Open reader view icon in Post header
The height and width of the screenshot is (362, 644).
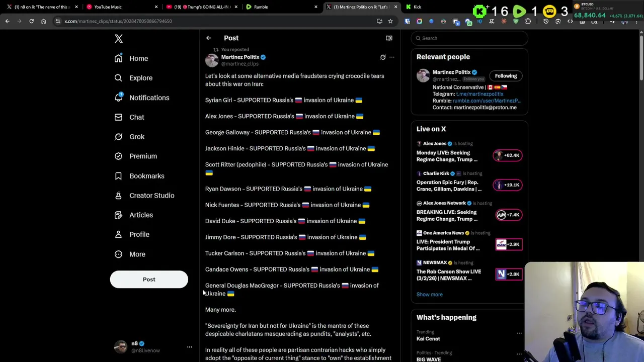[x=389, y=38]
